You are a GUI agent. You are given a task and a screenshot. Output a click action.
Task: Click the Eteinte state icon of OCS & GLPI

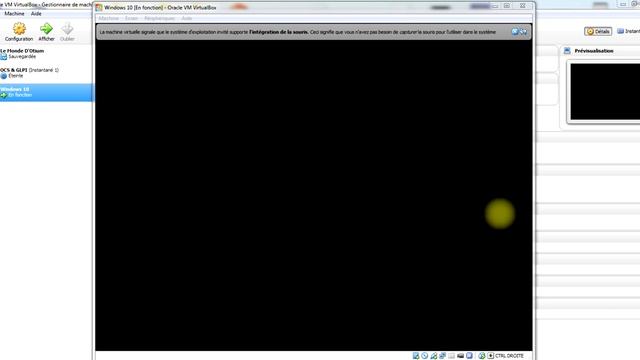(x=4, y=76)
